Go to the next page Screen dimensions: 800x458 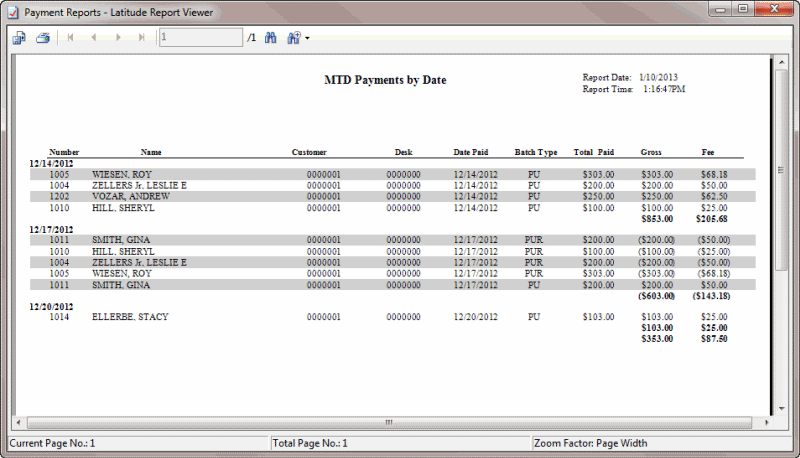point(118,38)
